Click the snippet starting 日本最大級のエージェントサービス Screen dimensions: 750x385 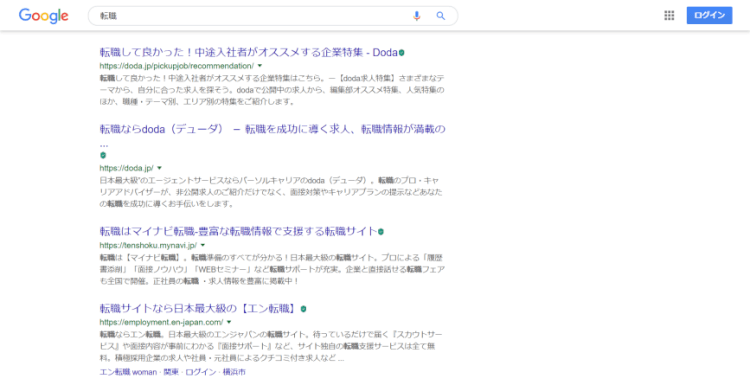pos(271,192)
